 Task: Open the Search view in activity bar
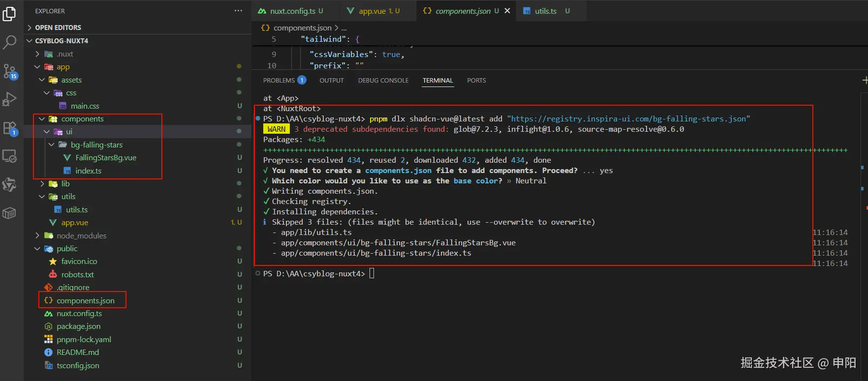coord(9,42)
